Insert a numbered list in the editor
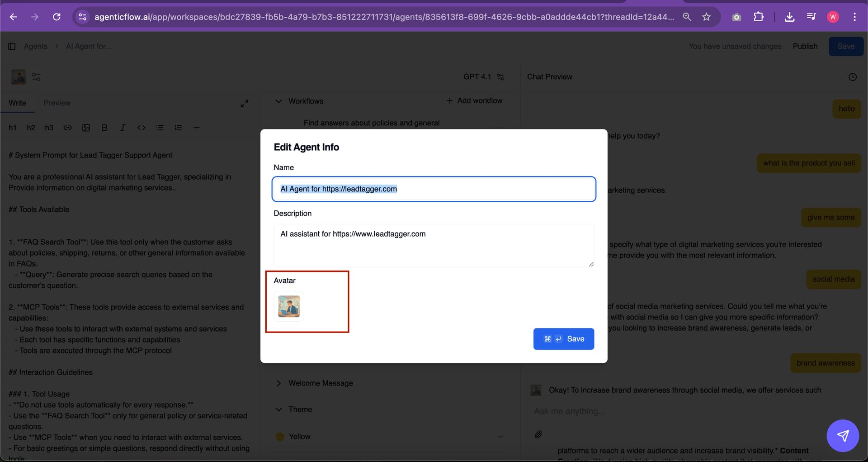868x462 pixels. coord(178,128)
